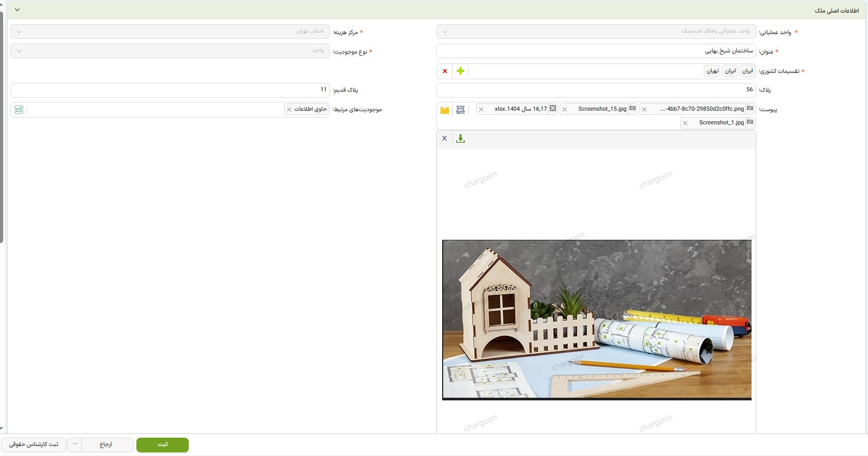Remove Screenshot_15.jpg attachment
Image resolution: width=868 pixels, height=456 pixels.
pos(564,110)
